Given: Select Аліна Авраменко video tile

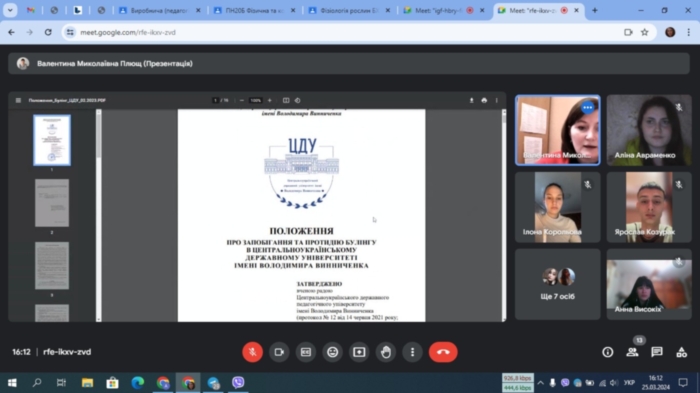Looking at the screenshot, I should pyautogui.click(x=649, y=130).
